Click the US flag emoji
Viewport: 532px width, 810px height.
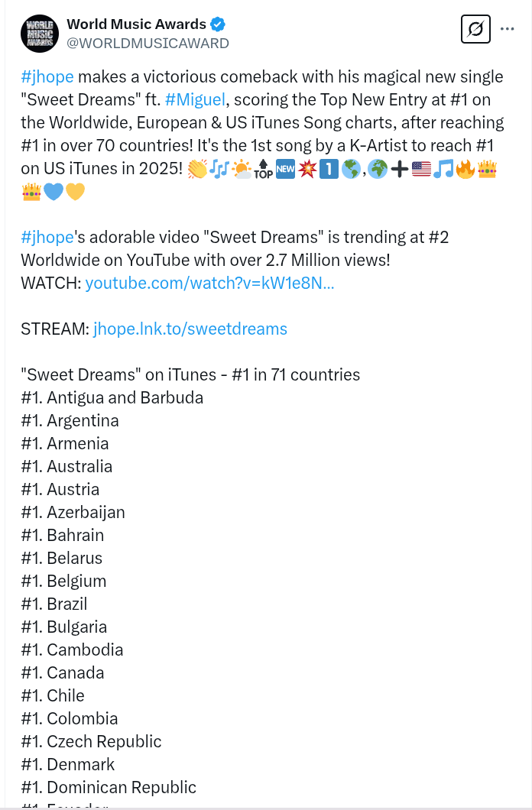[x=421, y=169]
